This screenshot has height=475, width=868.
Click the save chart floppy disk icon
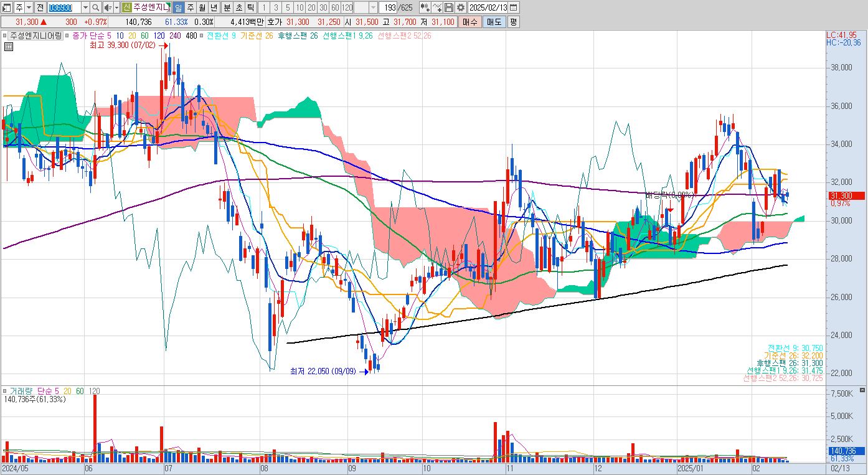pyautogui.click(x=448, y=7)
